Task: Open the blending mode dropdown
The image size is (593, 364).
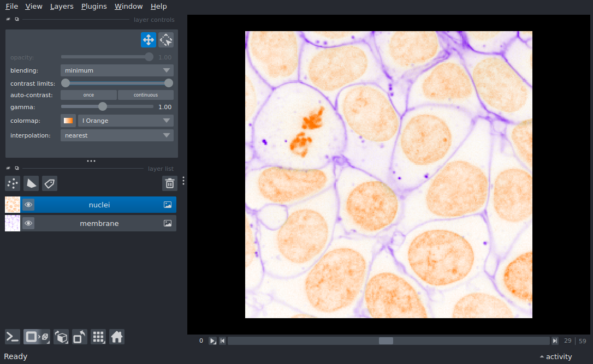Action: [117, 70]
